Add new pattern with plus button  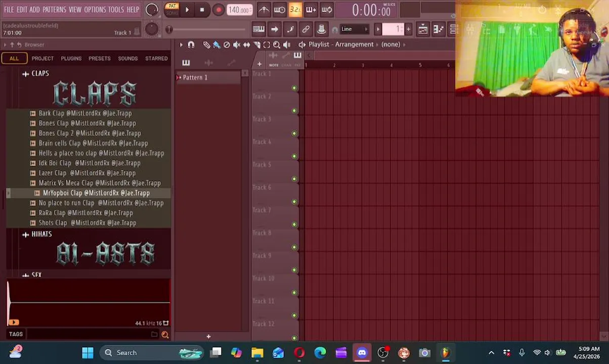tap(408, 29)
